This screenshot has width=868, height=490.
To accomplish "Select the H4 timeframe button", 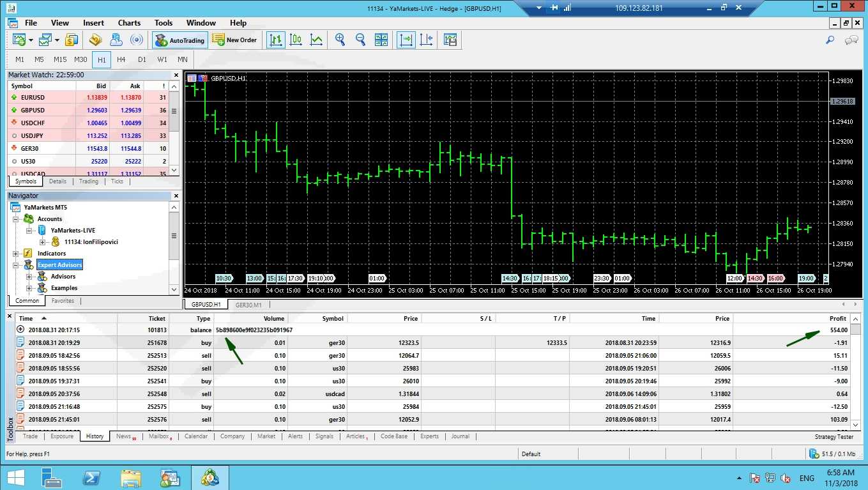I will click(121, 59).
